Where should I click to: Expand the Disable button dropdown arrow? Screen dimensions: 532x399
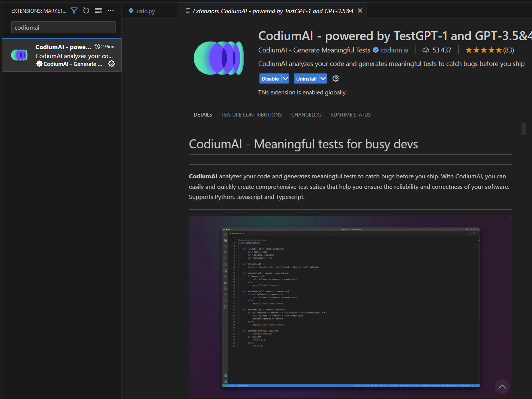[285, 79]
